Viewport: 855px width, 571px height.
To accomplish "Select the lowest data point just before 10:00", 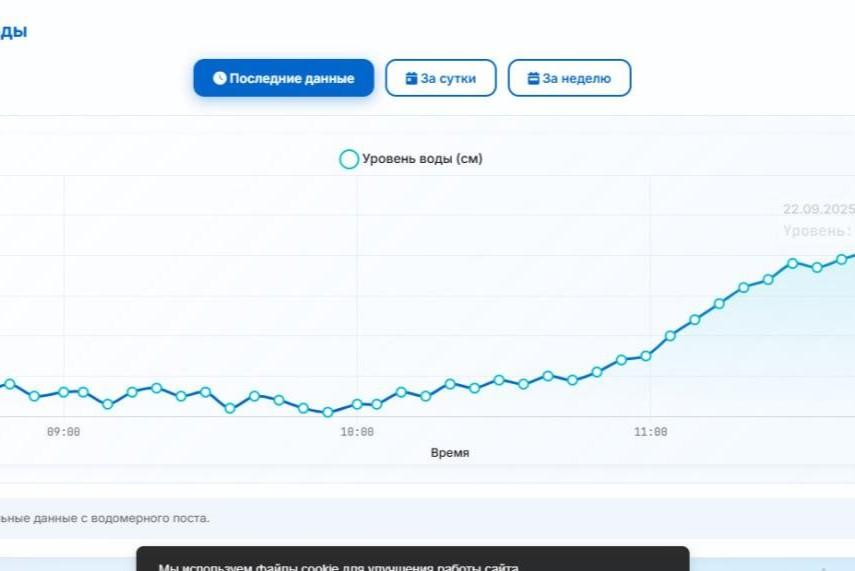I will click(x=328, y=412).
